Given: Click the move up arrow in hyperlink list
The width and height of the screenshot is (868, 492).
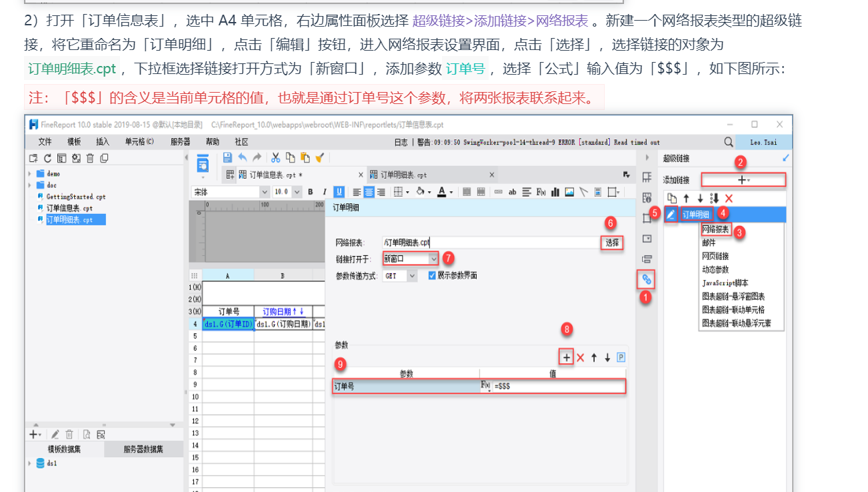Looking at the screenshot, I should 686,198.
